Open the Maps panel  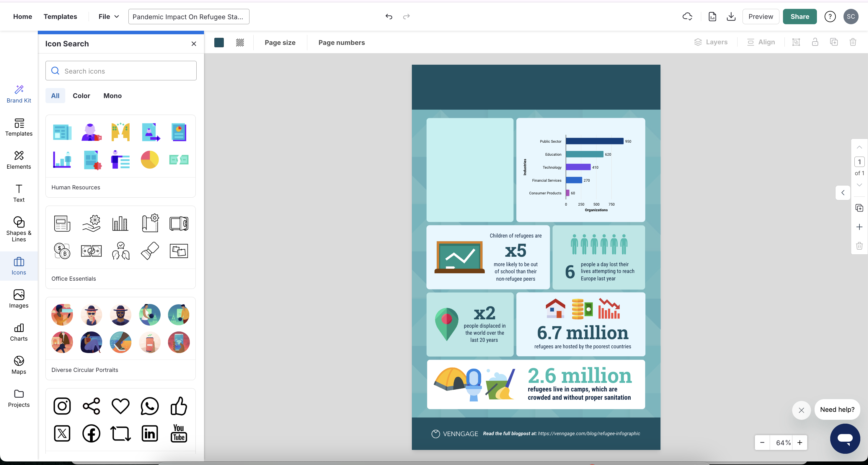click(x=19, y=365)
